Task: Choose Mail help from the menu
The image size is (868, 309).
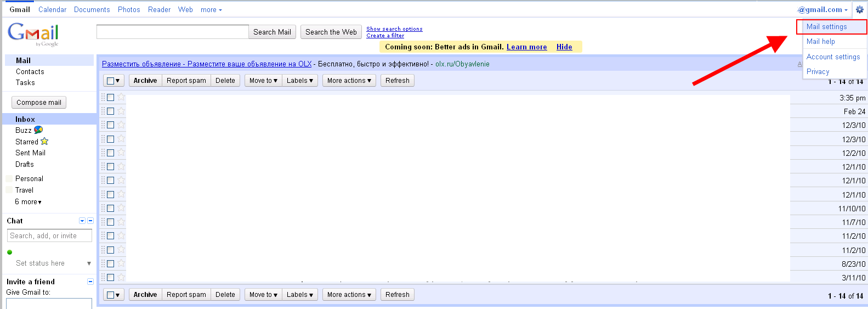Action: click(x=821, y=41)
